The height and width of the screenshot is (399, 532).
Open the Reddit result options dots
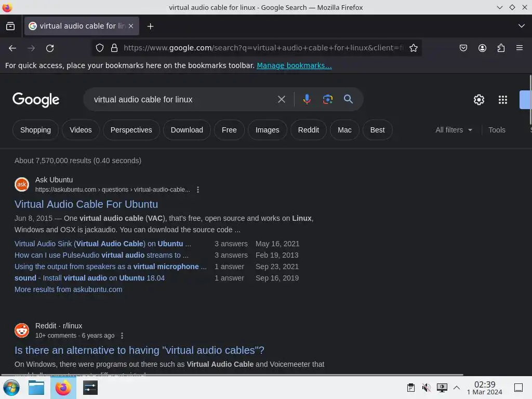(x=122, y=336)
